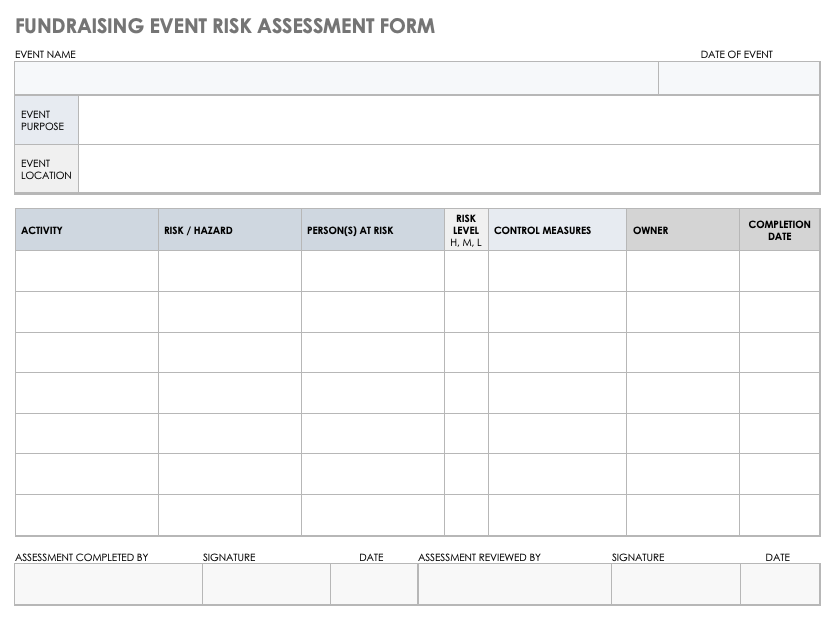836x631 pixels.
Task: Click the Assessment Reviewed By field
Action: pyautogui.click(x=514, y=584)
